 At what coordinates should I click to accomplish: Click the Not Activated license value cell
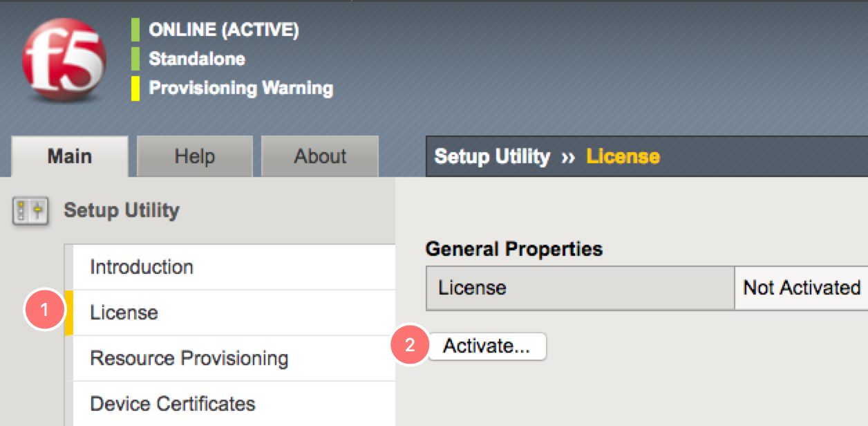pyautogui.click(x=801, y=288)
